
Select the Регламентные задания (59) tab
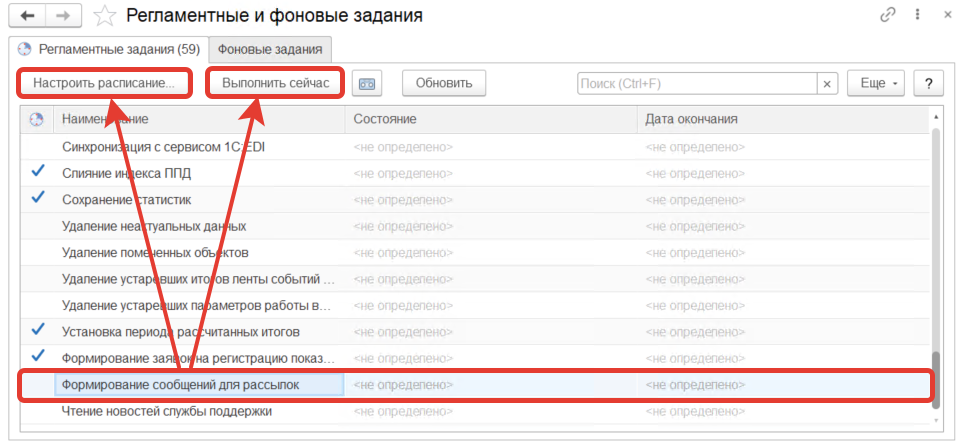pyautogui.click(x=110, y=49)
